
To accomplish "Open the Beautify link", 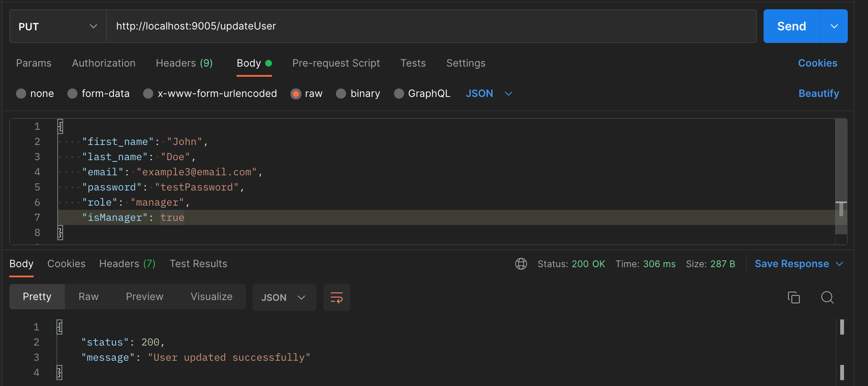I will click(818, 94).
